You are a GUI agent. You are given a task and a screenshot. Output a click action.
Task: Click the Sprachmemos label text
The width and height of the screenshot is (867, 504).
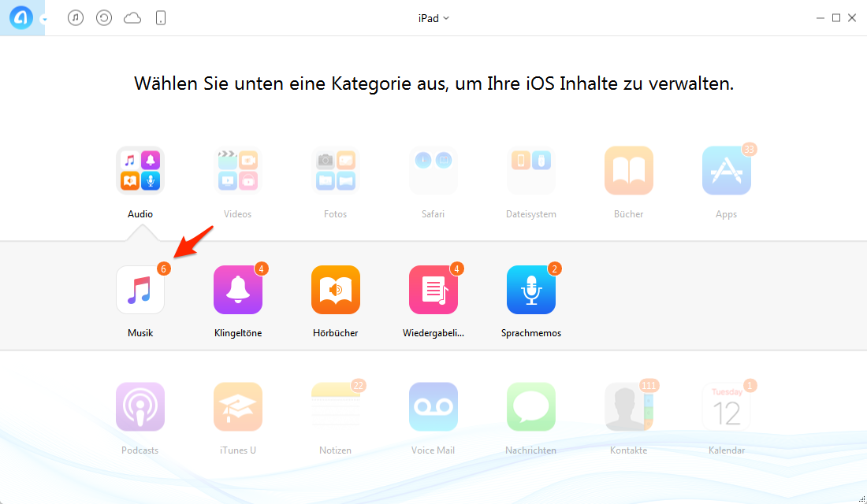[x=530, y=332]
